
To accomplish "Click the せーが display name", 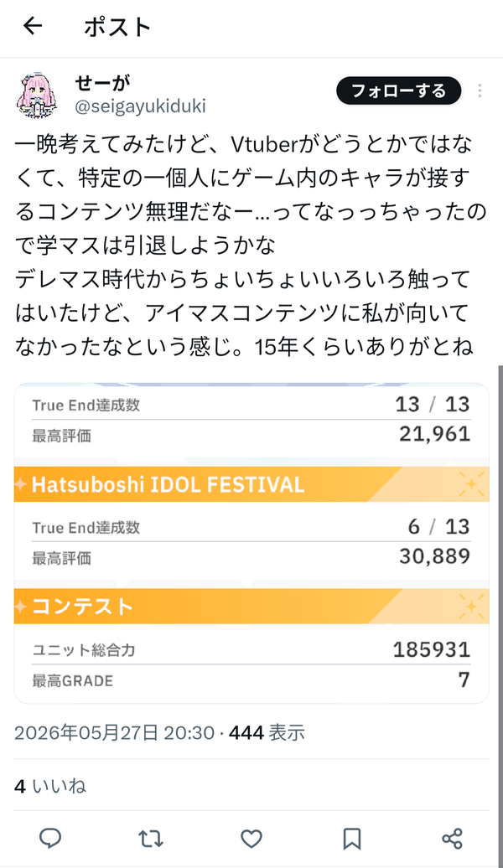I will (102, 82).
